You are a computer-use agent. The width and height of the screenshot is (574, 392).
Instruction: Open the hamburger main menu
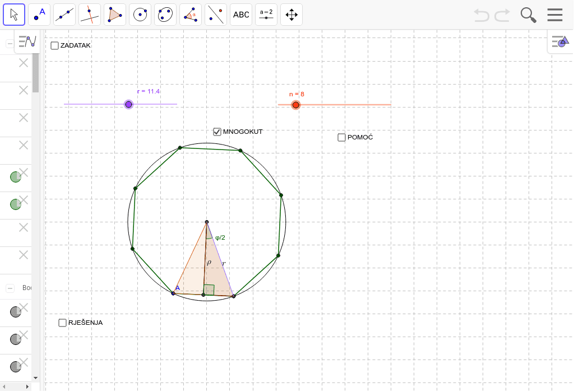click(554, 15)
